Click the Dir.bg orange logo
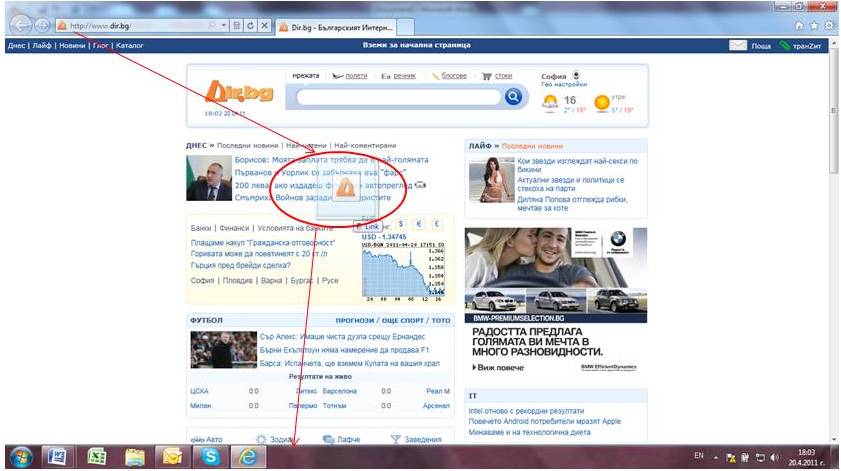The width and height of the screenshot is (841, 471). [x=239, y=92]
